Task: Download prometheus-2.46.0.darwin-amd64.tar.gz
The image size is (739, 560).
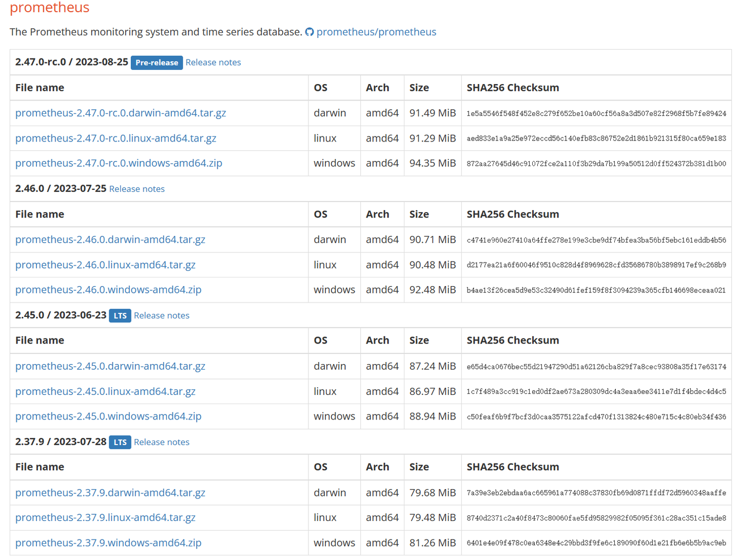Action: [x=110, y=239]
